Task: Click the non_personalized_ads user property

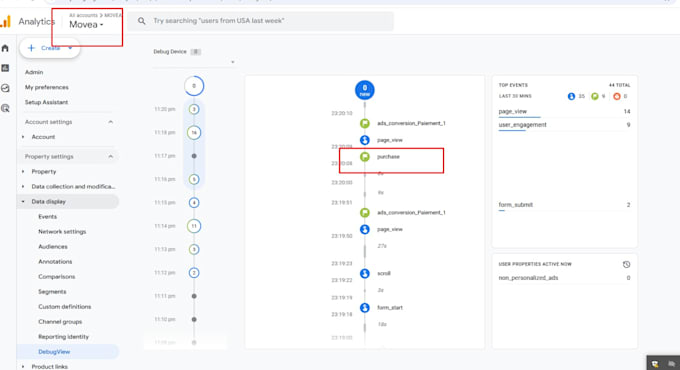Action: coord(528,278)
